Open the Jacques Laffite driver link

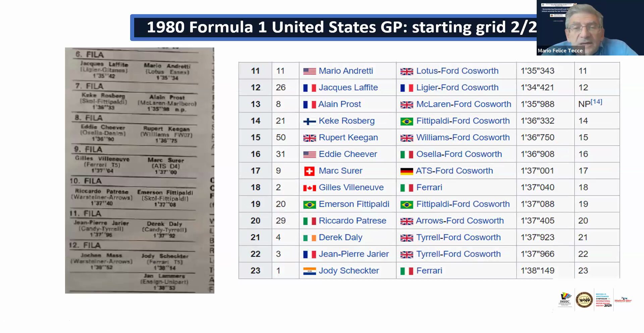tap(348, 87)
